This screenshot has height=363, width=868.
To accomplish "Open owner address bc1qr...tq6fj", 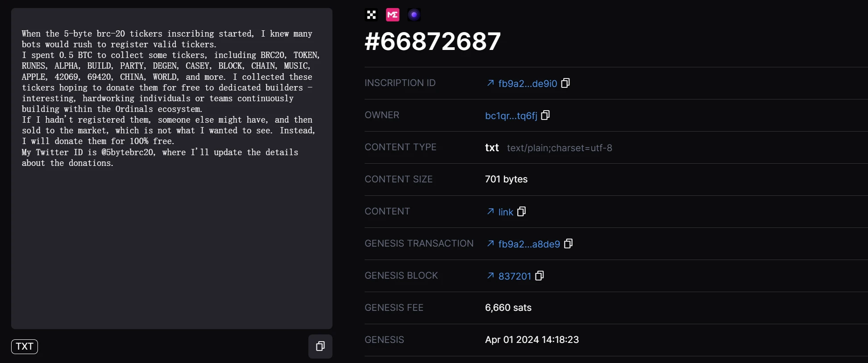I will (x=511, y=115).
